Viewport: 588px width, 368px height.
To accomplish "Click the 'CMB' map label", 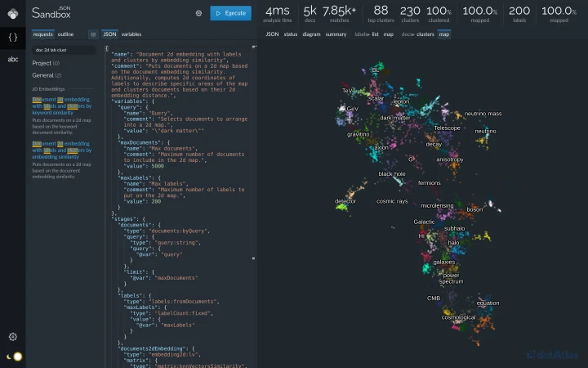I will tap(434, 298).
